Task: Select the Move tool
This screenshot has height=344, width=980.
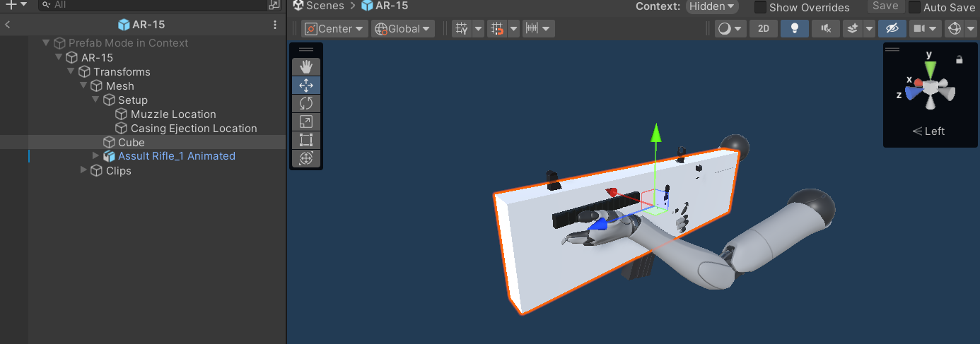Action: pyautogui.click(x=306, y=85)
